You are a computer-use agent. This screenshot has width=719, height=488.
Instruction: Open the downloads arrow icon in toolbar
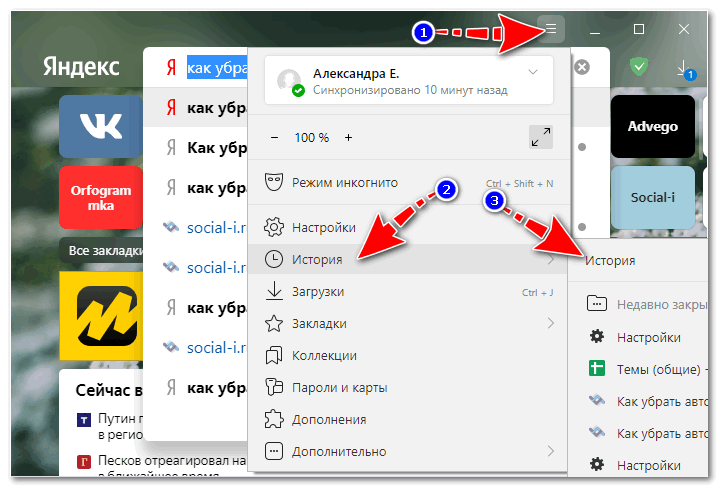[685, 69]
